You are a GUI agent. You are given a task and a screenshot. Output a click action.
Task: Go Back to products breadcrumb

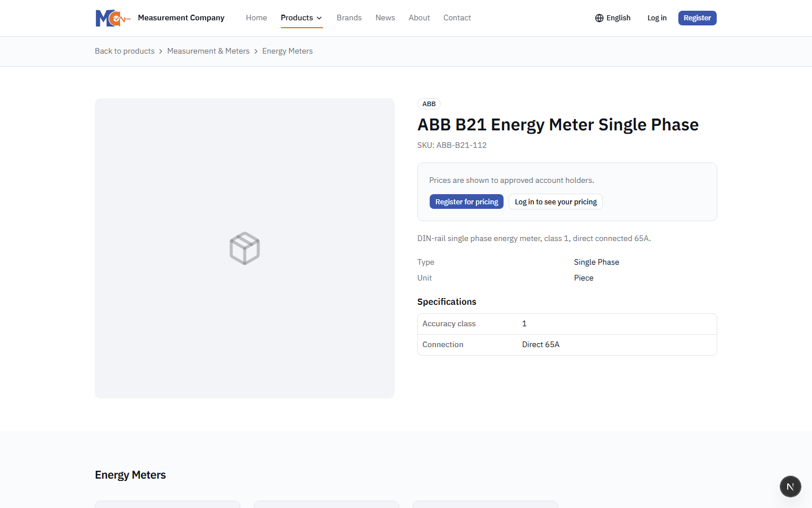(x=125, y=51)
